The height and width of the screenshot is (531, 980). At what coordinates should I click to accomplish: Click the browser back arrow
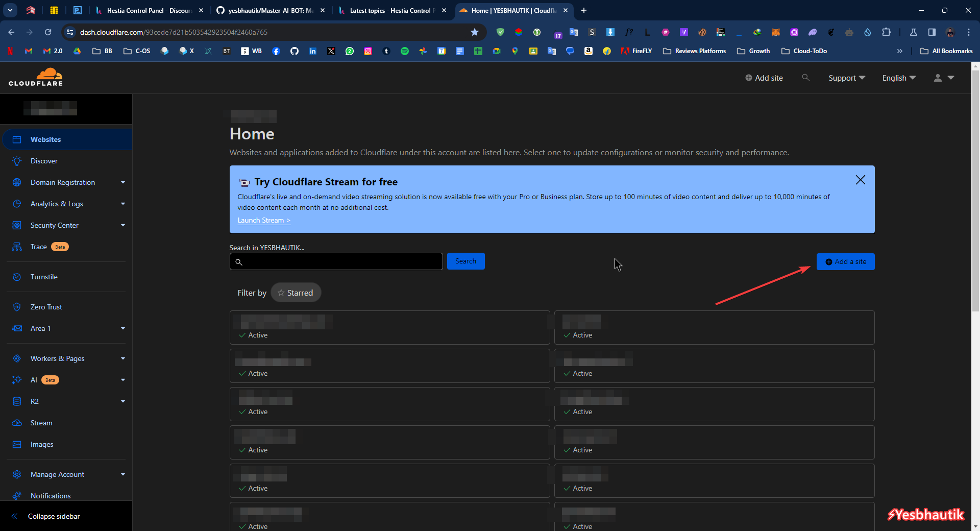pos(11,32)
